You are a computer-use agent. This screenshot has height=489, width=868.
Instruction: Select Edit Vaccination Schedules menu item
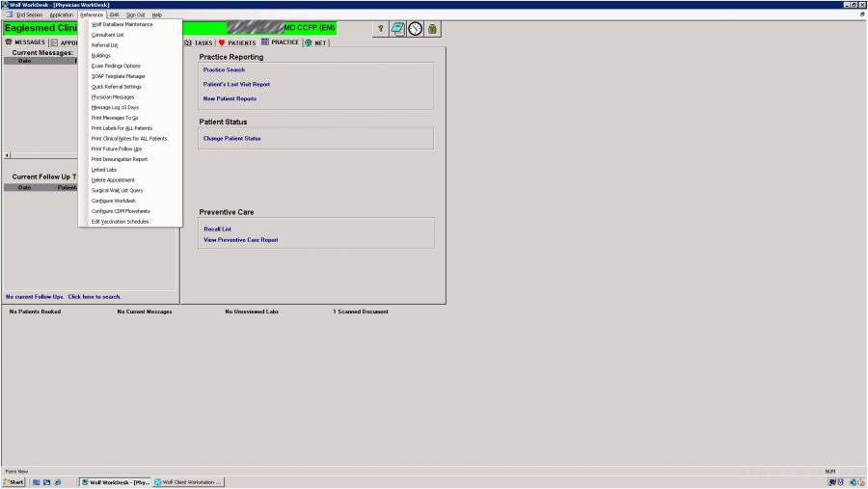120,221
